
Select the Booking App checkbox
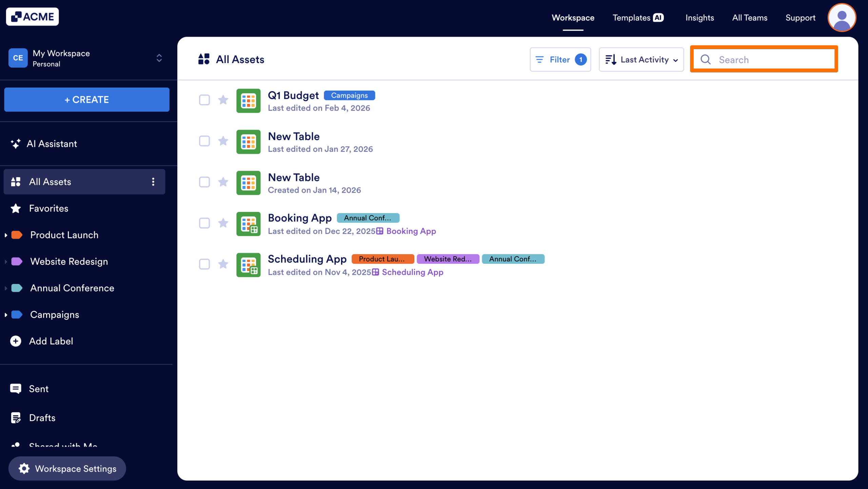pos(204,223)
